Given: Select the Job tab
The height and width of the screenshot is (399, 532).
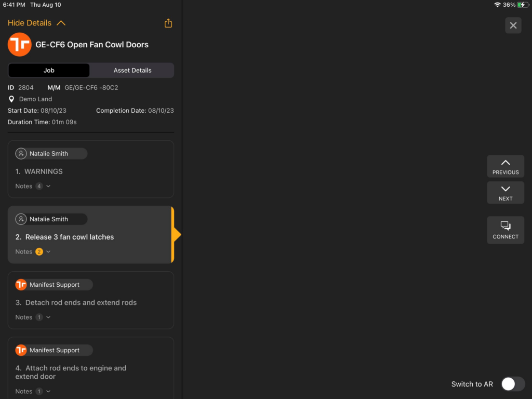Looking at the screenshot, I should click(48, 70).
